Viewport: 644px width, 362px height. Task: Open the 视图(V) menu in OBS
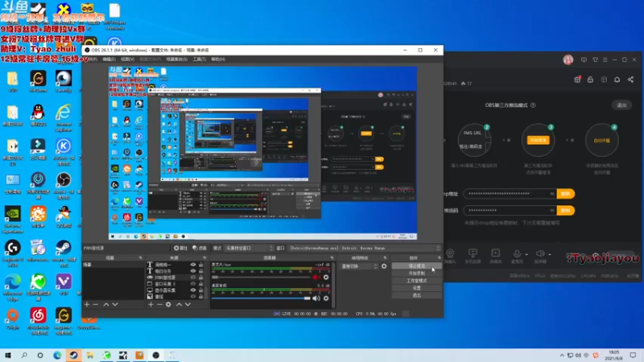click(x=127, y=59)
